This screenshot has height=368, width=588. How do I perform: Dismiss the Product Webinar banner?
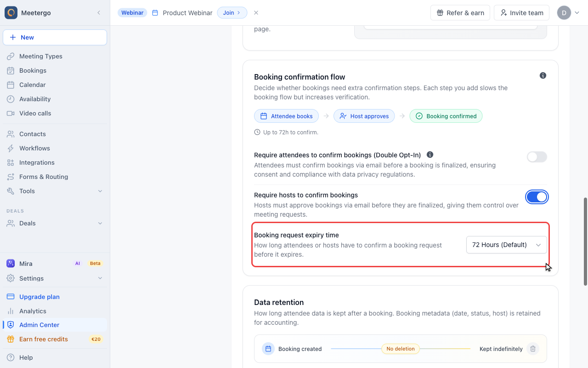pyautogui.click(x=256, y=13)
